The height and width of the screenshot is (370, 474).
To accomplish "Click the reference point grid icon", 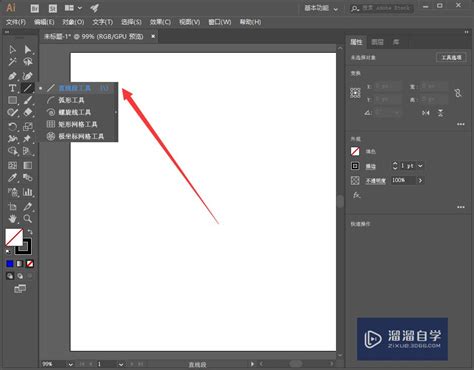I will coord(355,93).
